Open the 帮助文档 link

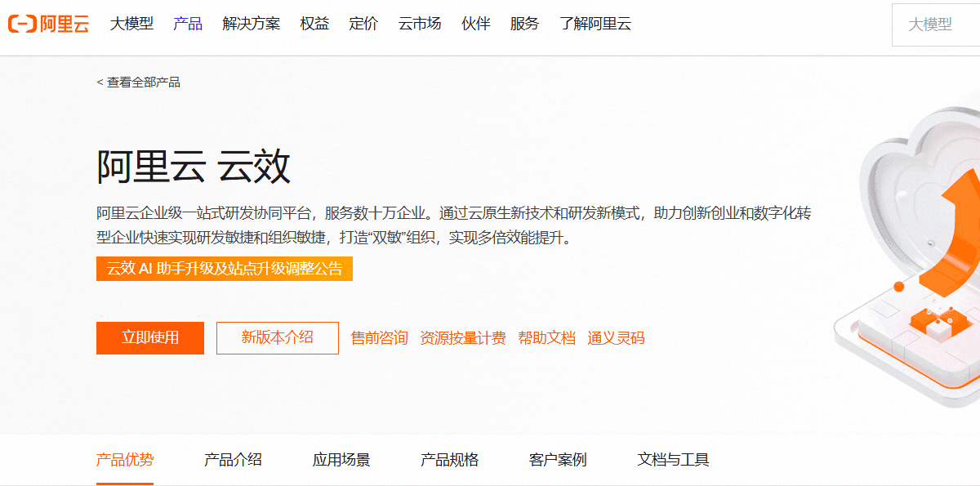[x=547, y=338]
